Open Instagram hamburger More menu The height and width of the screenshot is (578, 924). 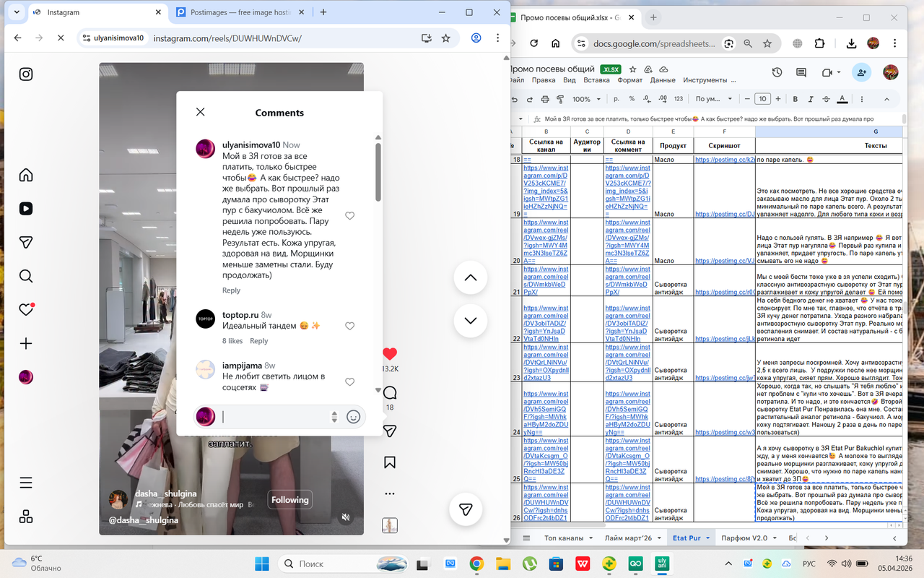(x=26, y=483)
